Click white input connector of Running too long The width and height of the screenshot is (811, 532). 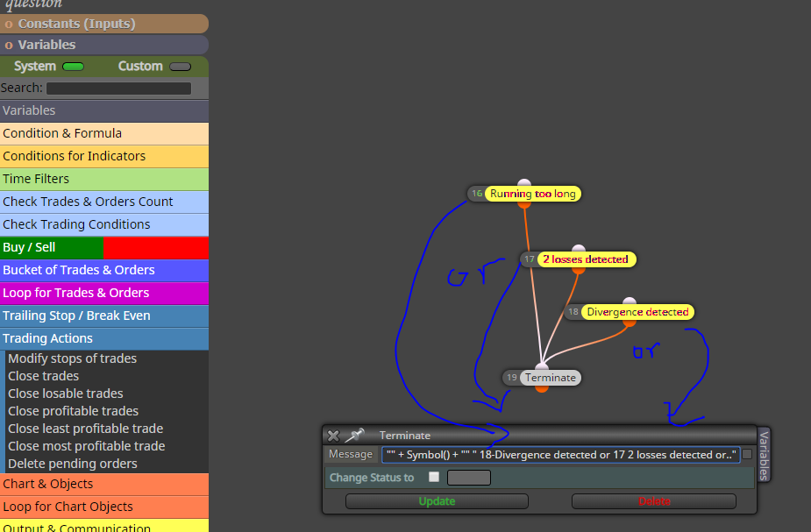524,183
